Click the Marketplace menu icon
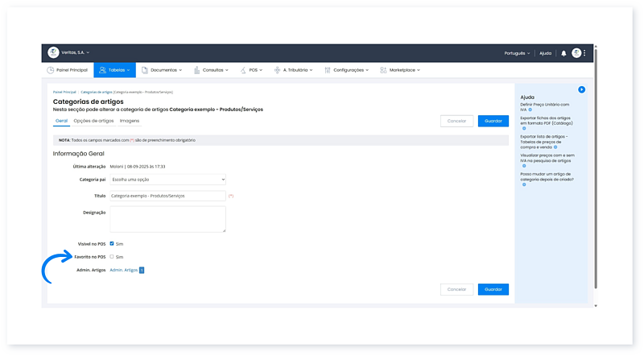This screenshot has height=356, width=644. 383,70
